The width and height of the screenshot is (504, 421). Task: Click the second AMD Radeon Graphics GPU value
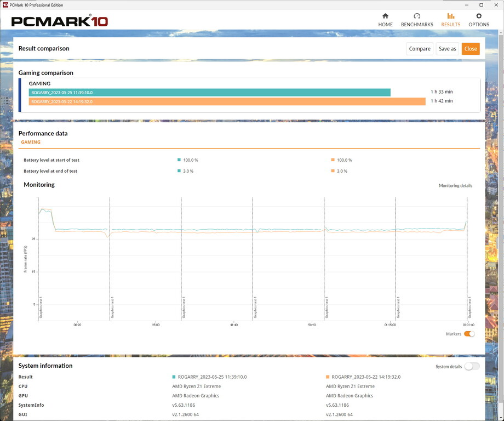pos(350,396)
